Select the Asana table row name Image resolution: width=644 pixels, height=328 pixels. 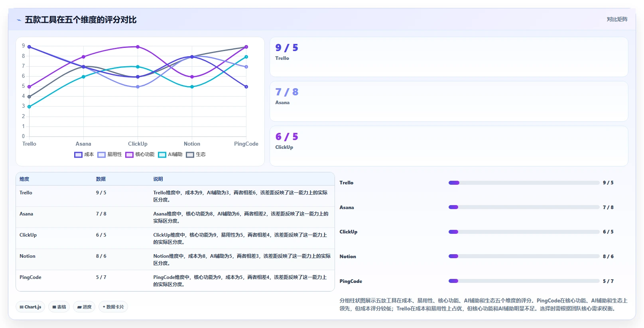coord(26,214)
